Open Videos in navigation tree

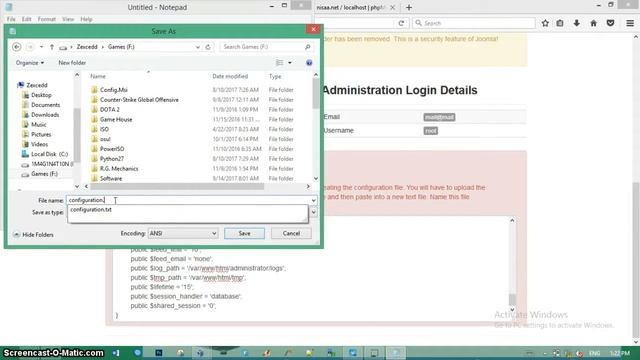coord(40,144)
